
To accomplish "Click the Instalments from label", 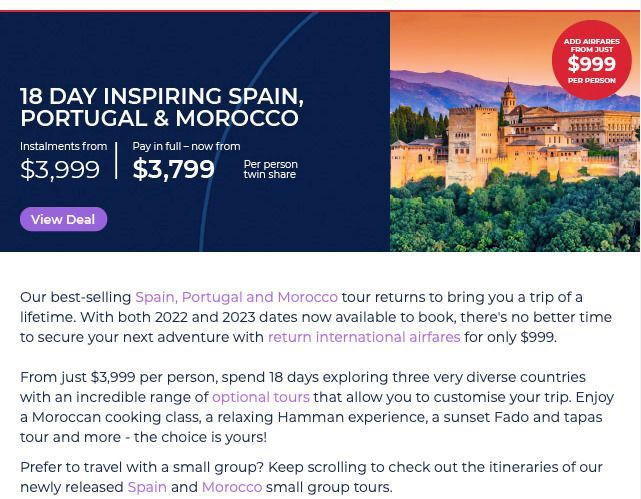I will click(63, 146).
